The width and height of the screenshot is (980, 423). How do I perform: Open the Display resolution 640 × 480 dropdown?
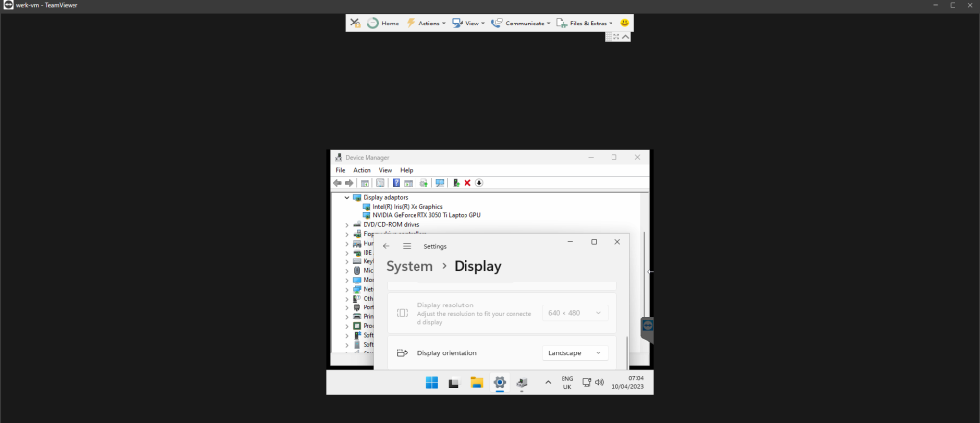[x=574, y=313]
